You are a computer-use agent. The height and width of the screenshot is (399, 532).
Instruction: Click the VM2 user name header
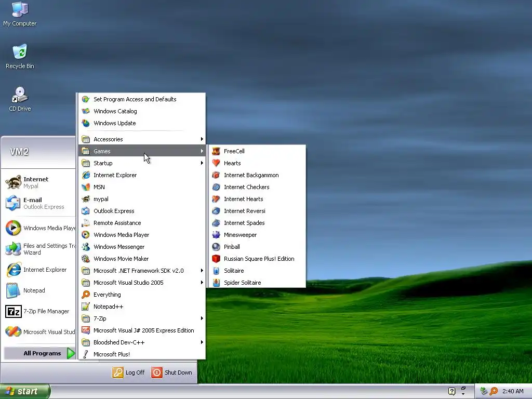[x=19, y=152]
